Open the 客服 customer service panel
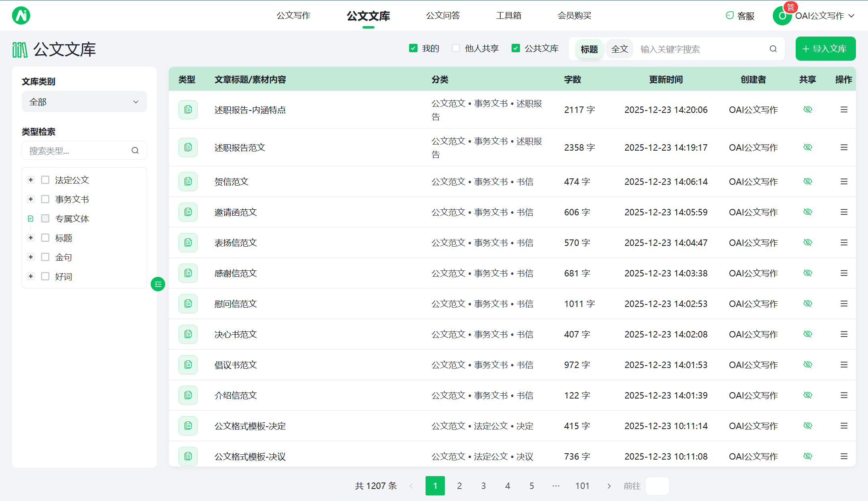This screenshot has width=868, height=501. pyautogui.click(x=741, y=15)
